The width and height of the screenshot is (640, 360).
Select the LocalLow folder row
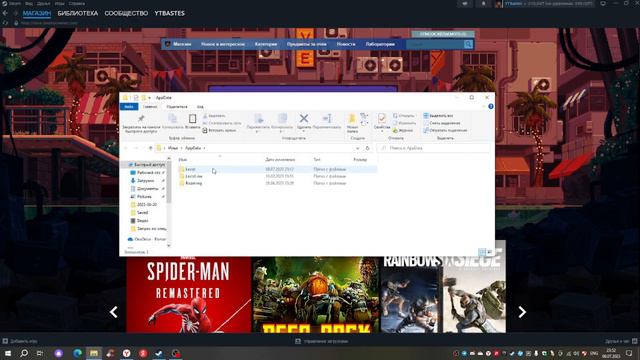pos(278,176)
